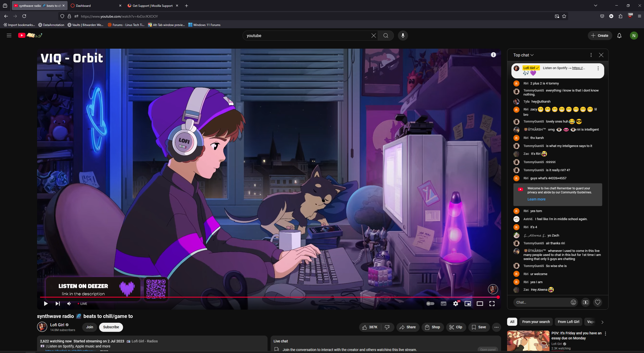Image resolution: width=644 pixels, height=353 pixels.
Task: Open pinned Lofi Girl message menu
Action: 598,68
